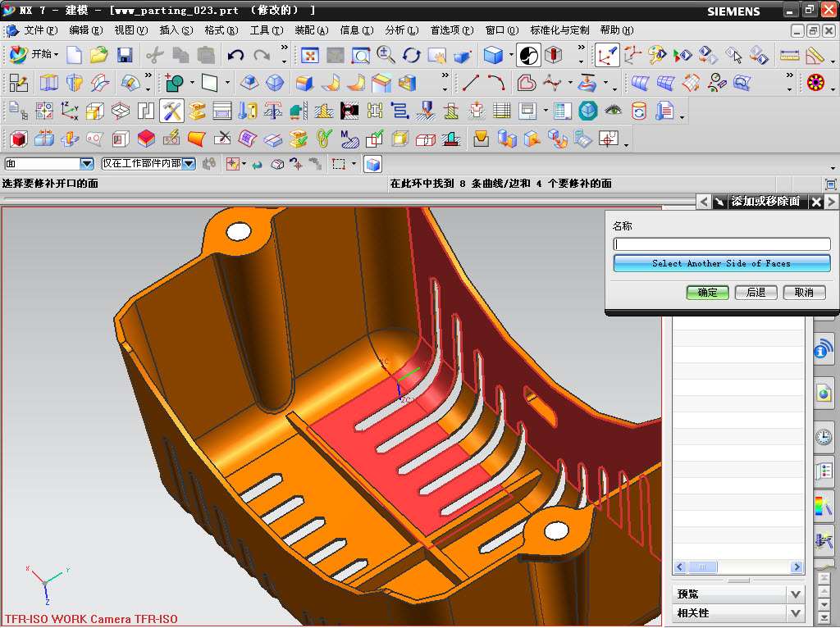The width and height of the screenshot is (840, 628).
Task: Click the orange surface patch icon
Action: (x=197, y=139)
